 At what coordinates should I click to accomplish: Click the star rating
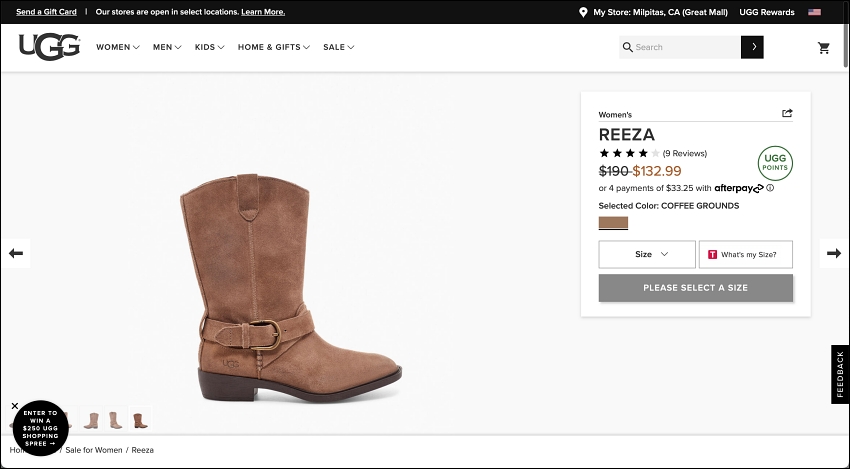(x=629, y=153)
